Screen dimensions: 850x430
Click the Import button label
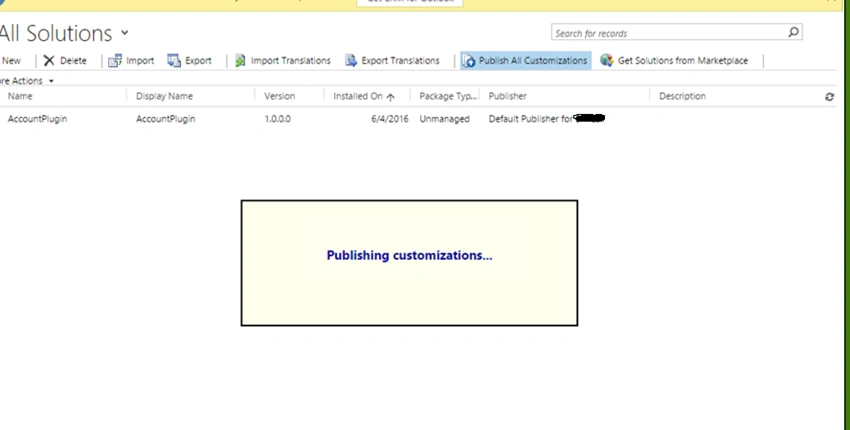pos(140,61)
